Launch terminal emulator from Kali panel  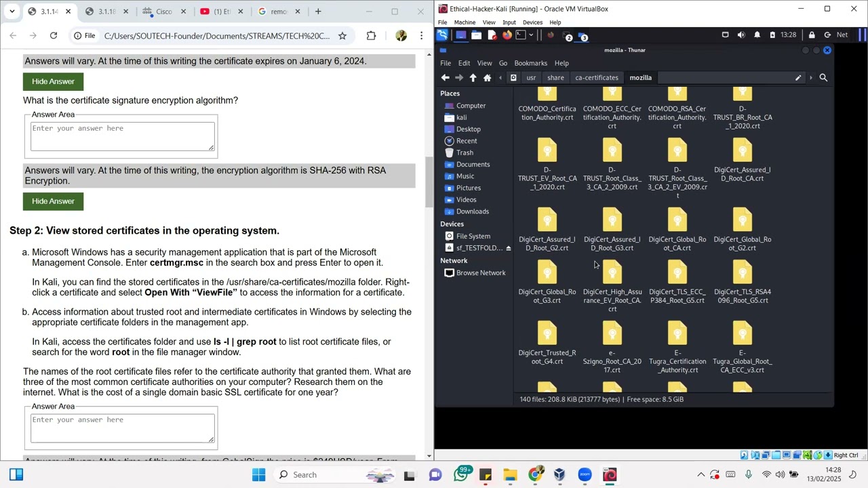click(x=520, y=35)
